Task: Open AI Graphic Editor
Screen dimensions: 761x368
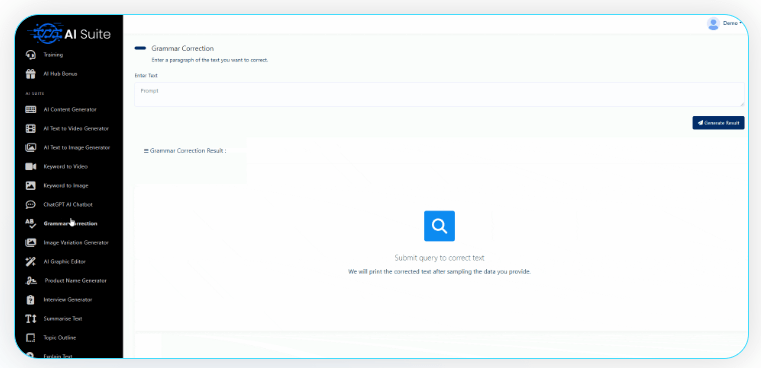Action: pos(65,262)
